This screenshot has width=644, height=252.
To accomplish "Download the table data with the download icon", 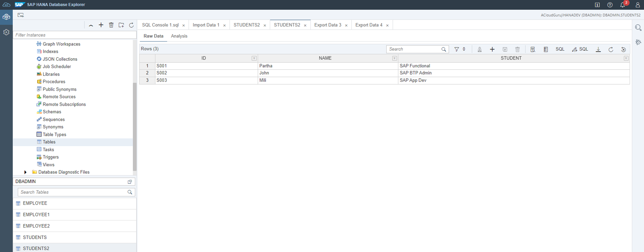I will pos(598,49).
